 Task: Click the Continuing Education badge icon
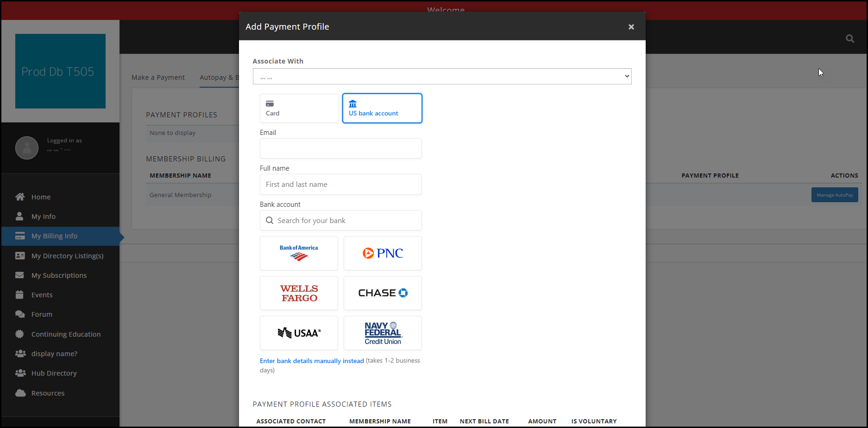pyautogui.click(x=19, y=334)
